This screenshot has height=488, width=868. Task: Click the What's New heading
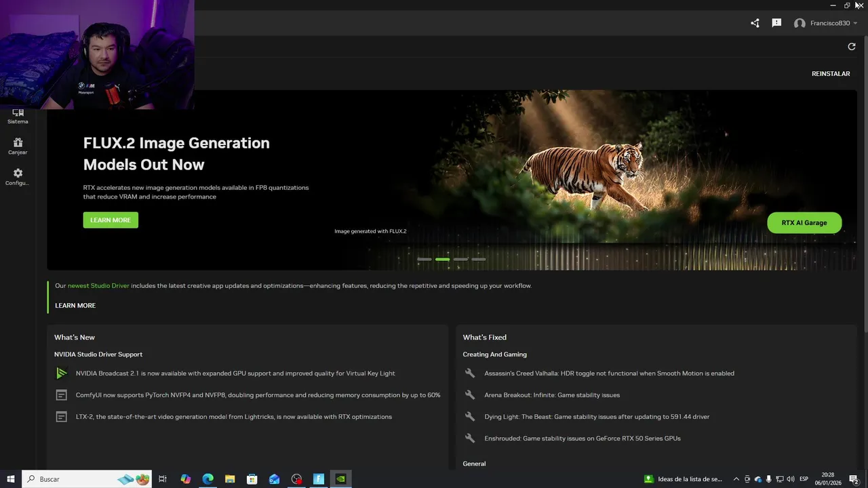point(75,338)
